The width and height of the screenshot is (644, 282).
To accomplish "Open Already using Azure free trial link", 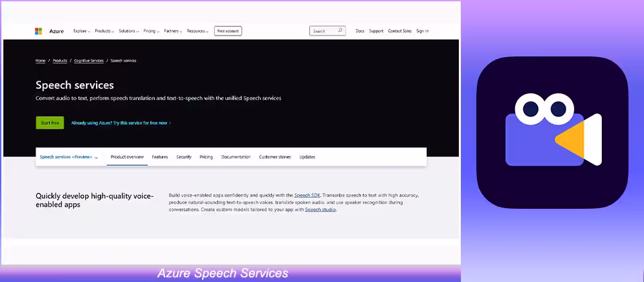I will click(x=121, y=123).
